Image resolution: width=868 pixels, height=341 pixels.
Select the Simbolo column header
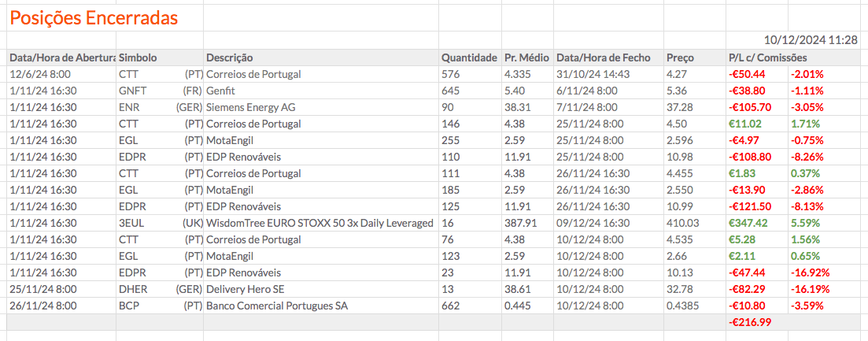coord(138,57)
